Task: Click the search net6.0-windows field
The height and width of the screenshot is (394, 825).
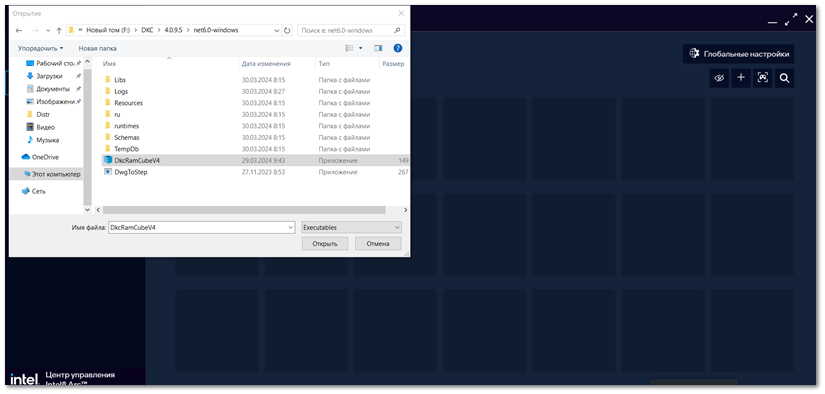Action: 350,31
